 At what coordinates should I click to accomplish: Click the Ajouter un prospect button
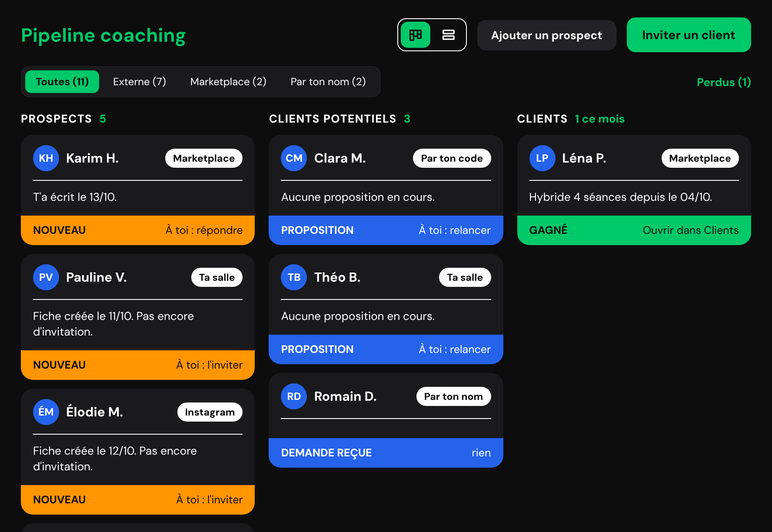pyautogui.click(x=546, y=35)
